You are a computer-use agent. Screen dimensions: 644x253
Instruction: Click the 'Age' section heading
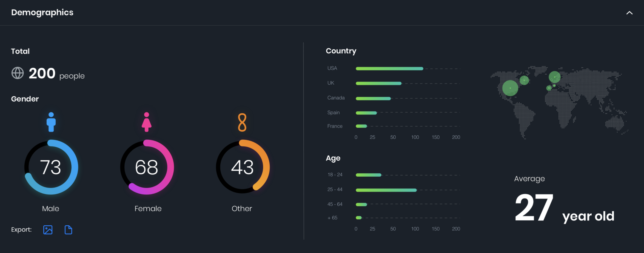click(333, 159)
